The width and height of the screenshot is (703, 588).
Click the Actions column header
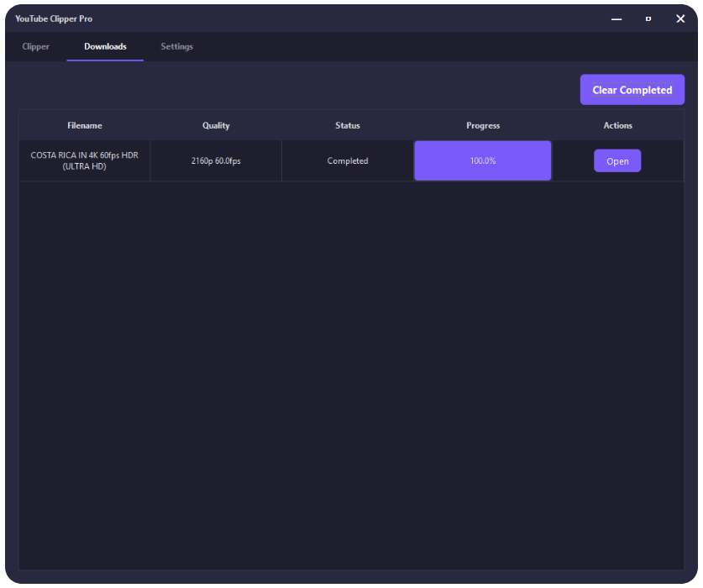[x=618, y=126]
